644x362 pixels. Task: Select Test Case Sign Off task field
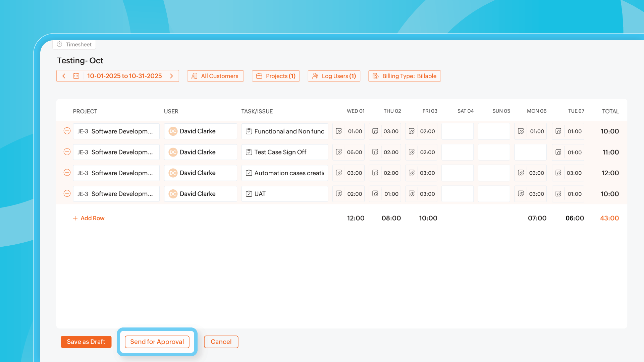(284, 152)
